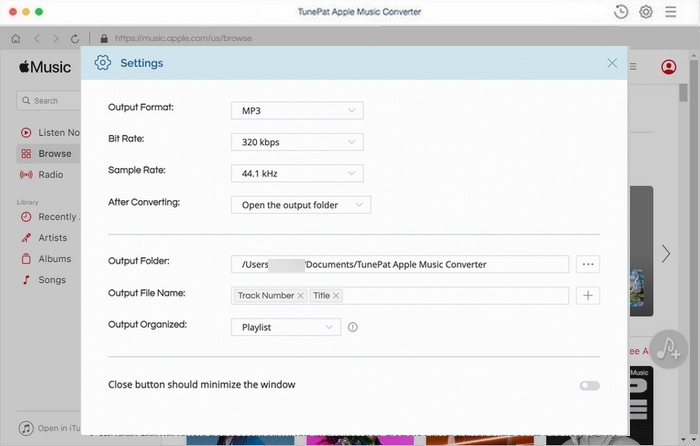Click the Open in iTunes note icon

click(26, 428)
